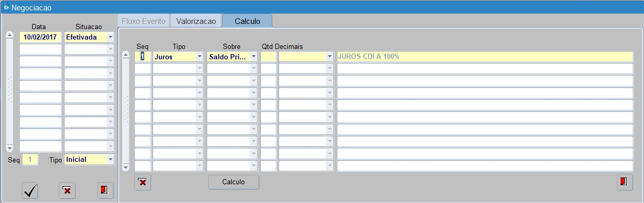The width and height of the screenshot is (644, 203).
Task: Click the Tipo column header in the Calculo grid
Action: coord(179,46)
